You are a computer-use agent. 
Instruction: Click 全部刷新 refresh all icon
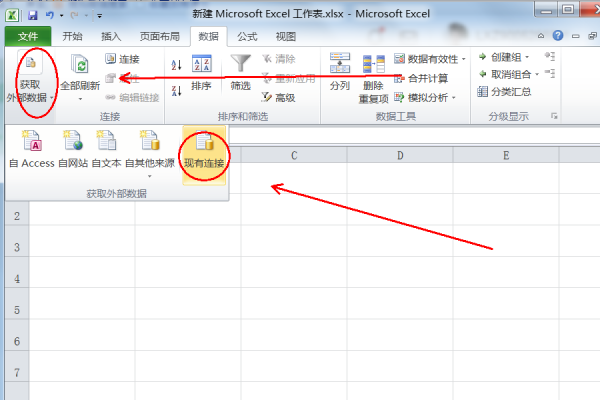point(80,64)
